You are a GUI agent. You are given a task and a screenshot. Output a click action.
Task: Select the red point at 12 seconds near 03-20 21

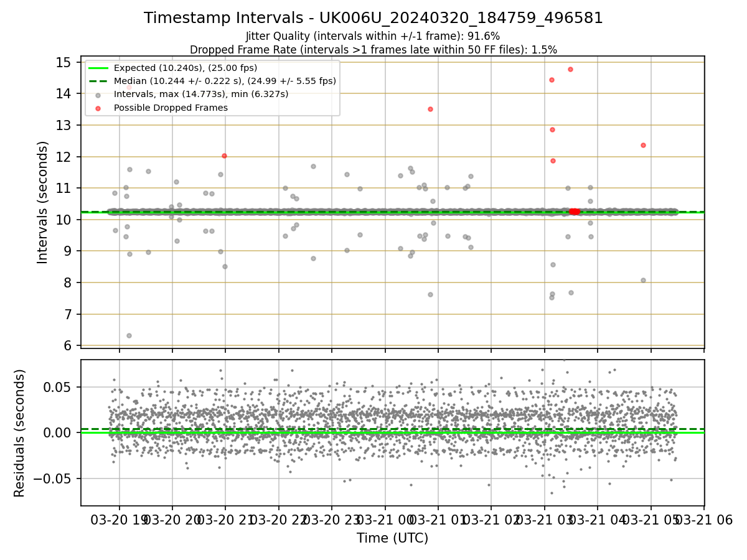click(224, 156)
